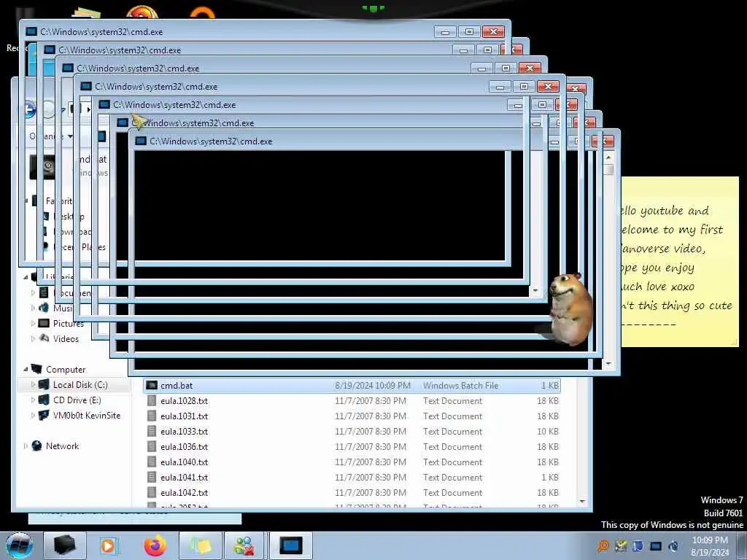The height and width of the screenshot is (560, 747).
Task: Open the clock showing 10:09 PM
Action: (x=710, y=546)
